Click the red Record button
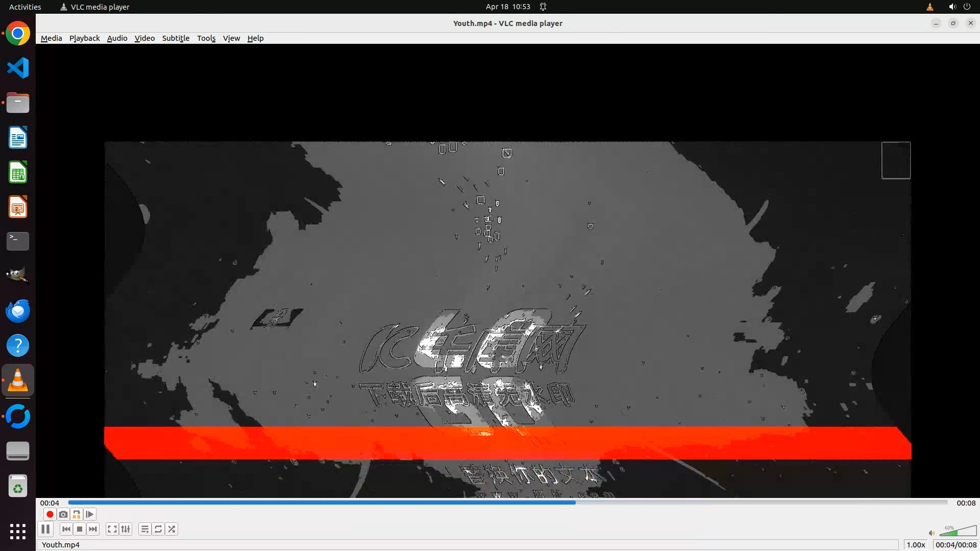 click(x=50, y=514)
